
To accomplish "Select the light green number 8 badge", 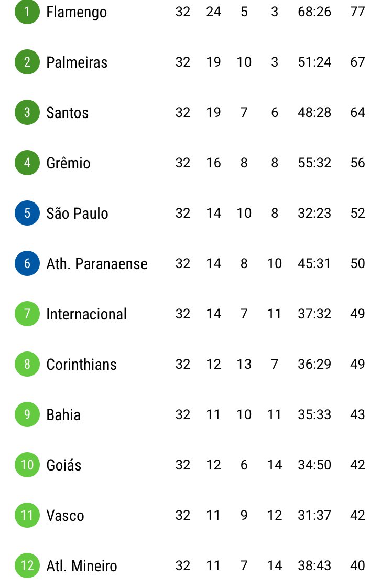I will 27,364.
